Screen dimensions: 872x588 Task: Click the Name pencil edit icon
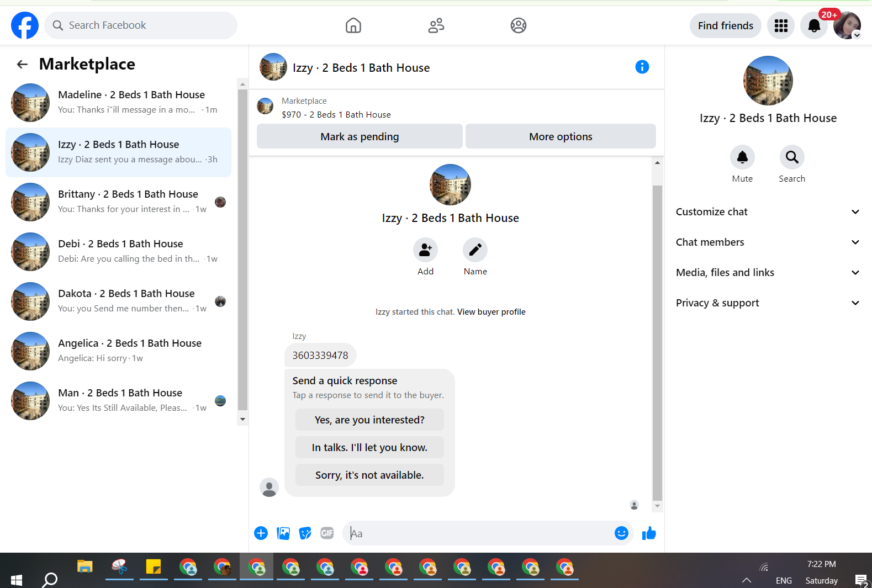point(475,250)
